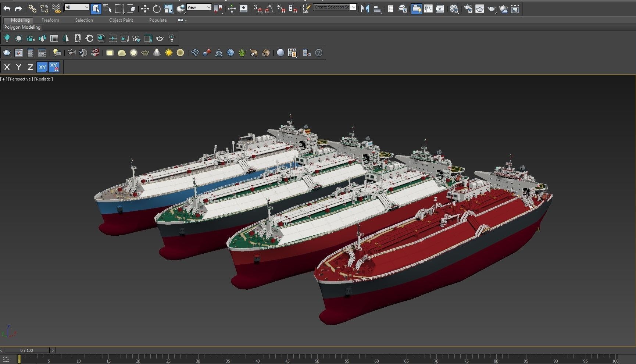Click the time slider showing 0 / 100
The image size is (636, 364).
point(26,350)
